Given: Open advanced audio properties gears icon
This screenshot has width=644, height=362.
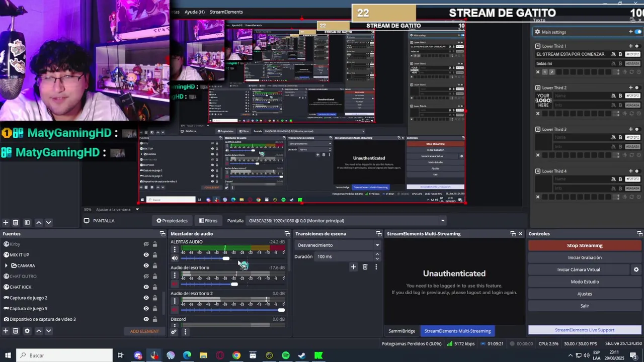Looking at the screenshot, I should [174, 331].
